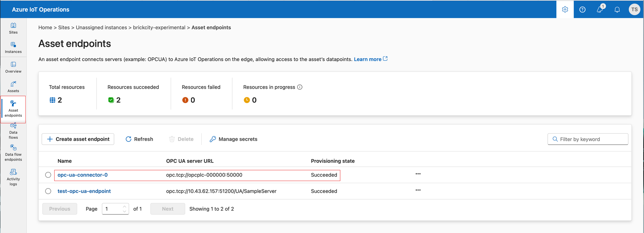
Task: Go to Sites in the sidebar
Action: tap(13, 28)
